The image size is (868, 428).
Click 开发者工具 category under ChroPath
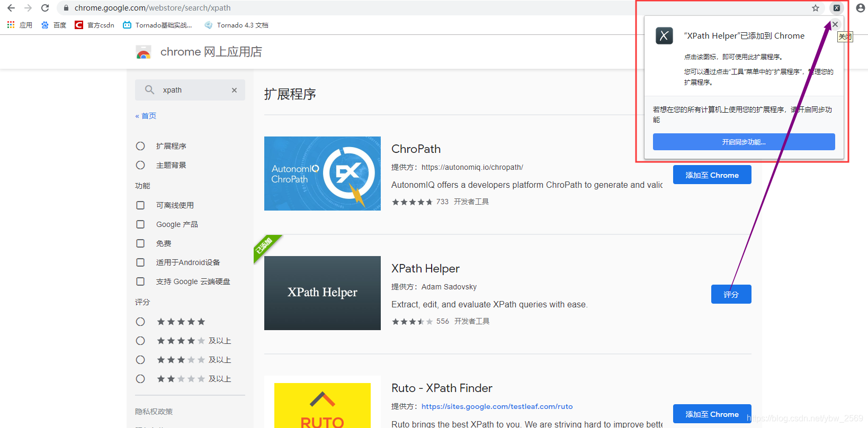471,202
